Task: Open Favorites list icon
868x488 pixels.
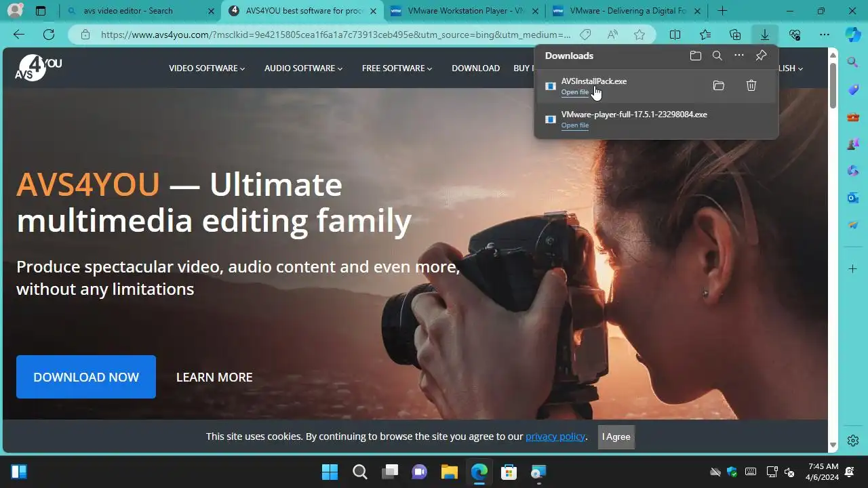Action: point(705,35)
